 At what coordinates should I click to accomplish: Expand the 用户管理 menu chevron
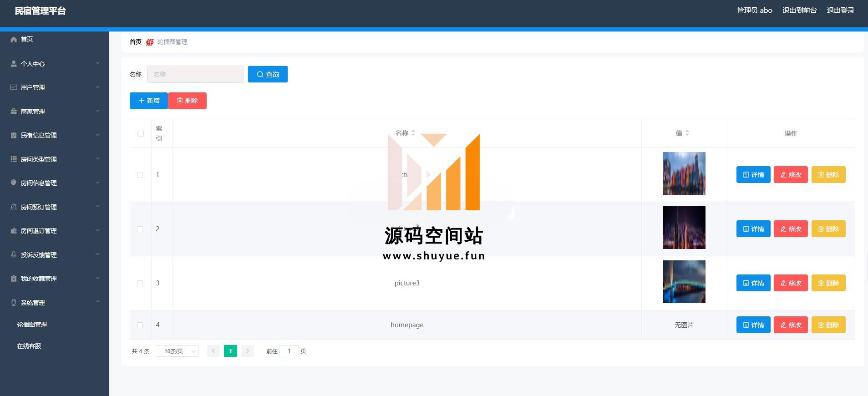tap(97, 87)
